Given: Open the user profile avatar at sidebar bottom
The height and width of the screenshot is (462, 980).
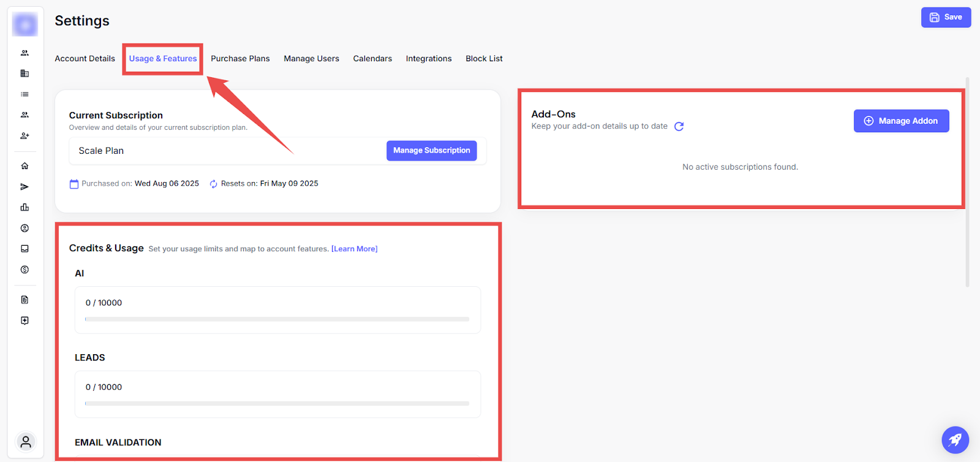Looking at the screenshot, I should point(26,441).
